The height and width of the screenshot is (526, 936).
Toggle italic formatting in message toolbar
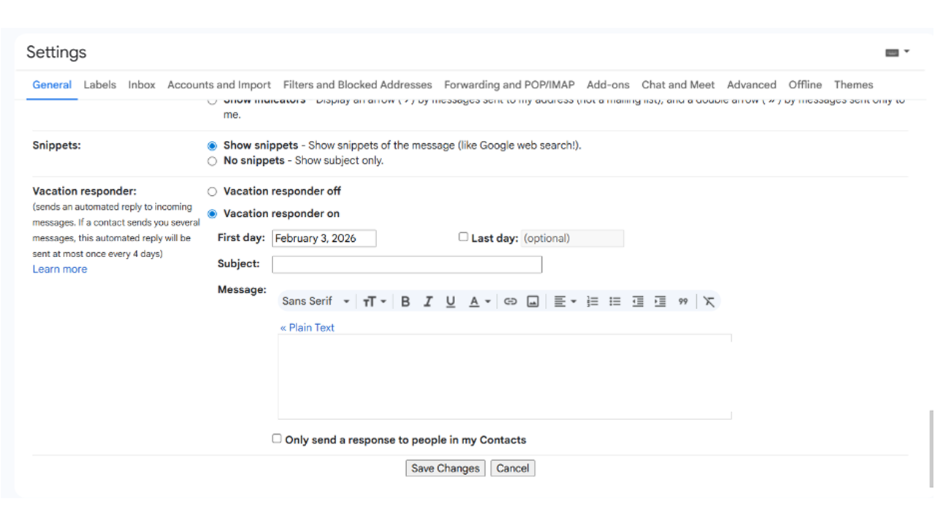click(x=428, y=302)
